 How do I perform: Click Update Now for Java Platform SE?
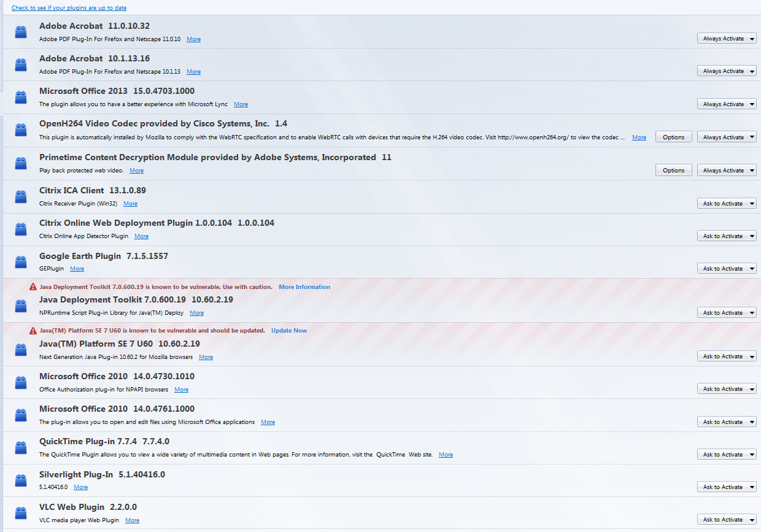(x=289, y=330)
